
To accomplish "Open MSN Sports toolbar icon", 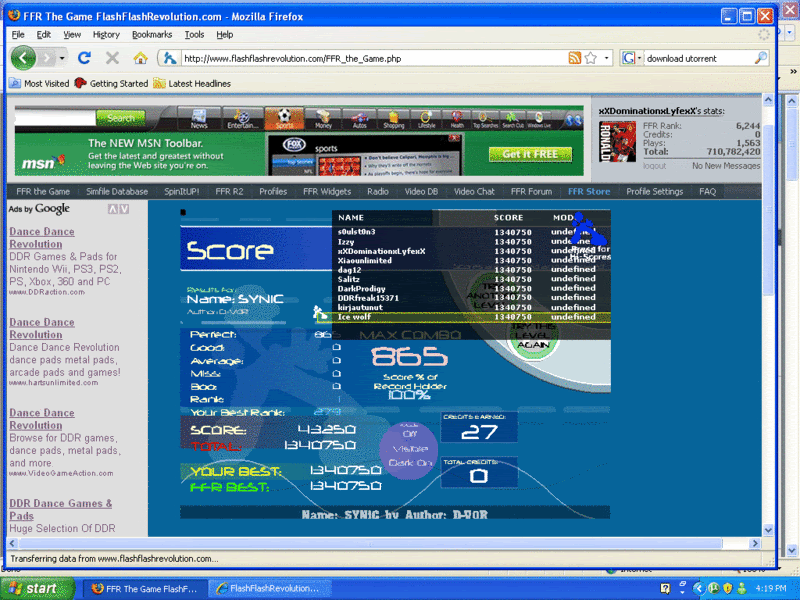I will click(284, 119).
